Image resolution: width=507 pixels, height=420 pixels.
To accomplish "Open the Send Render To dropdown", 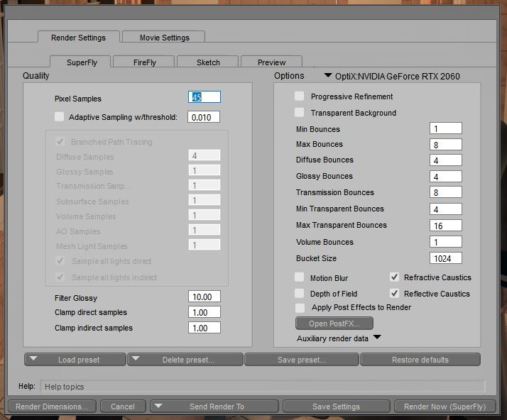I will 158,407.
